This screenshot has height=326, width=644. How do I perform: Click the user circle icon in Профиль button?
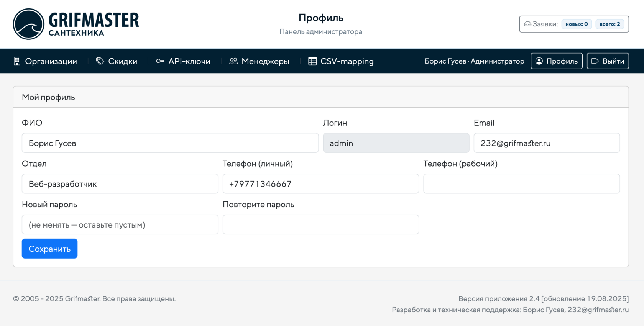[539, 61]
